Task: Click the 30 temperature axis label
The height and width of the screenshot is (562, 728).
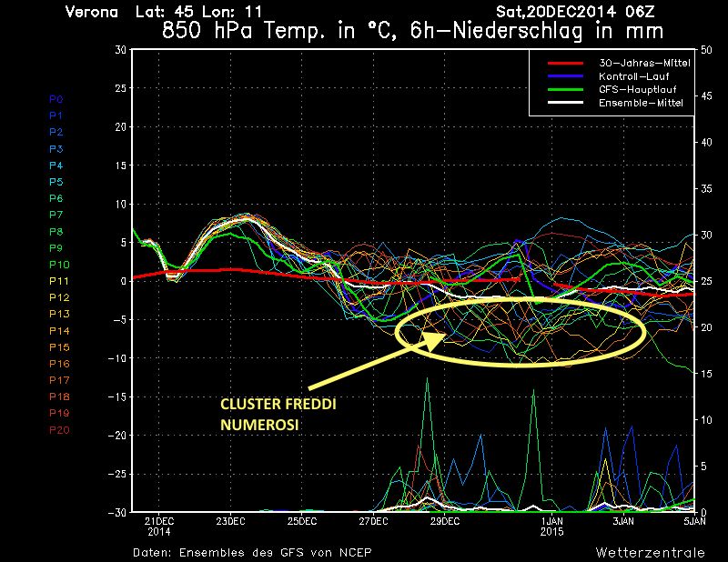Action: (x=121, y=50)
